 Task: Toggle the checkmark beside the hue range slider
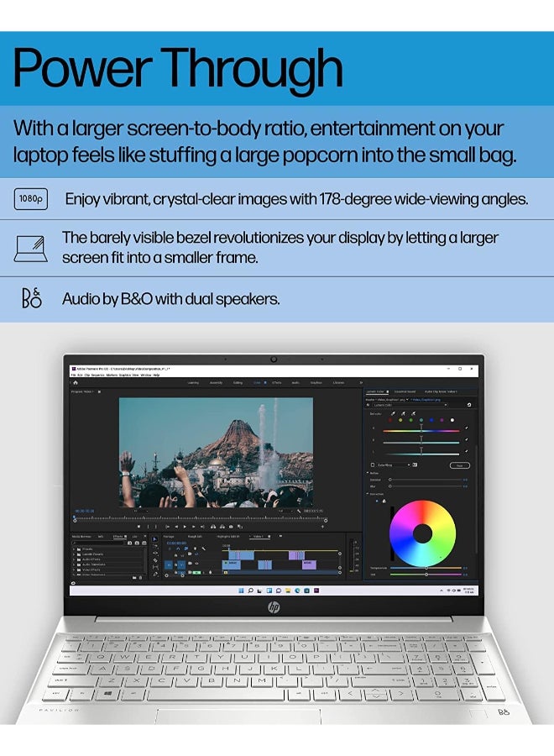click(467, 428)
